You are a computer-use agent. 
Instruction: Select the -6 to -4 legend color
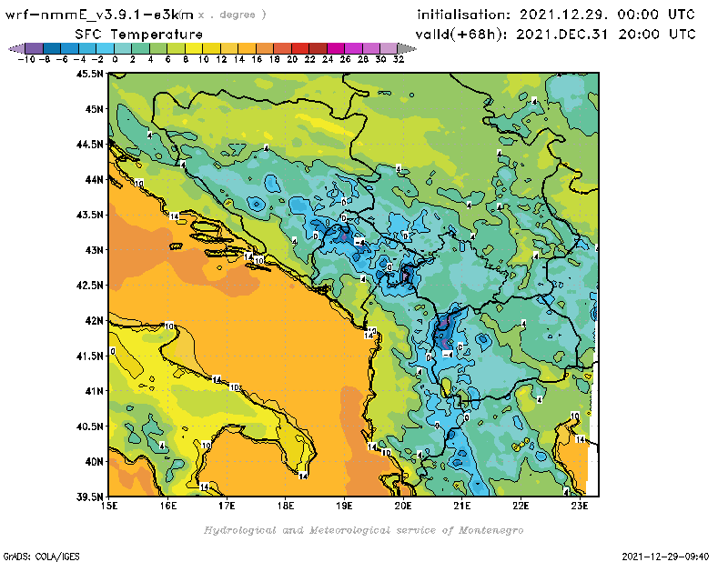point(70,48)
